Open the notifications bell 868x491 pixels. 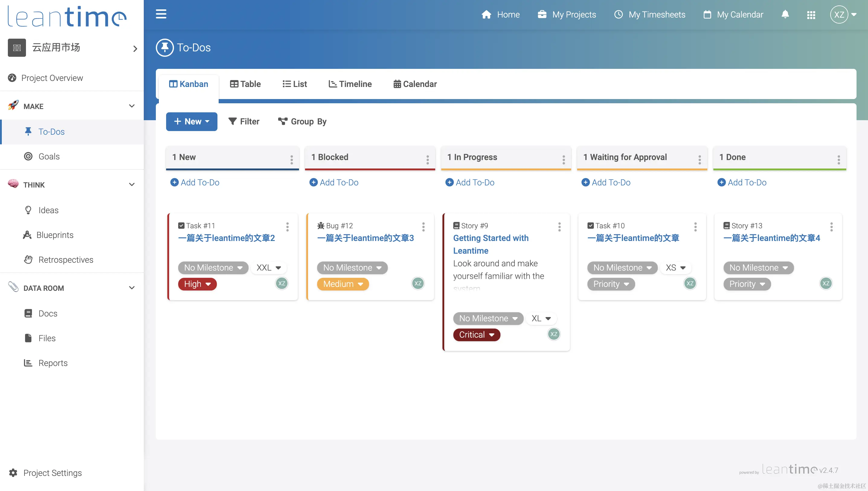pos(785,14)
